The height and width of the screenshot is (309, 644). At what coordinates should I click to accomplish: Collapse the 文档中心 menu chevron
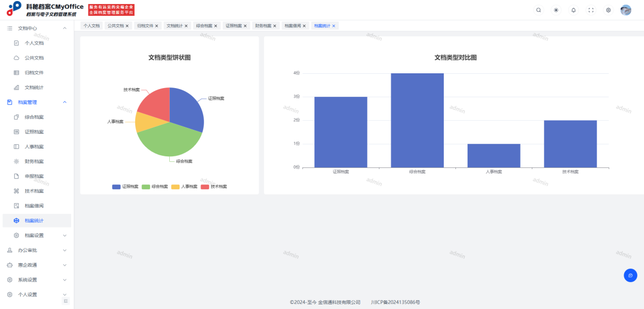tap(65, 29)
